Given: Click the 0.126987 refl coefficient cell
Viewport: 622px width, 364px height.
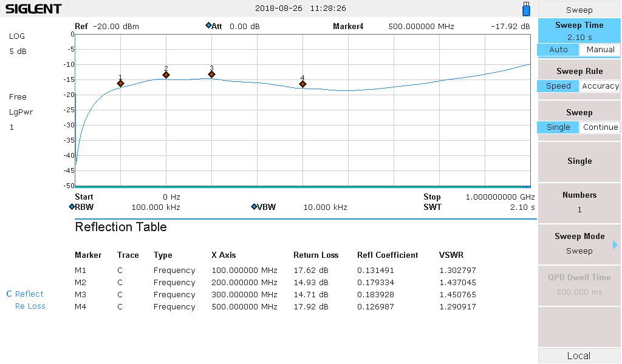Looking at the screenshot, I should [375, 306].
